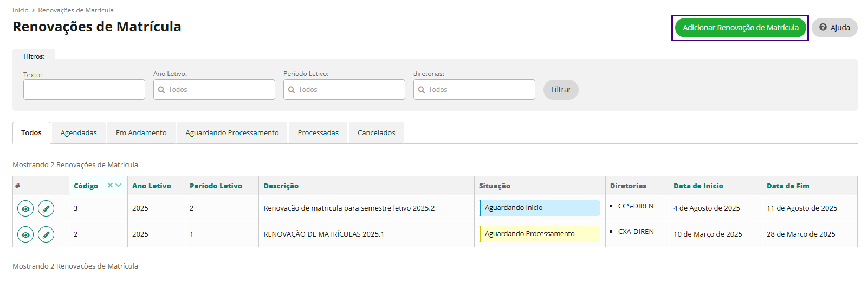Click the Situação column header
This screenshot has width=868, height=286.
(x=494, y=186)
